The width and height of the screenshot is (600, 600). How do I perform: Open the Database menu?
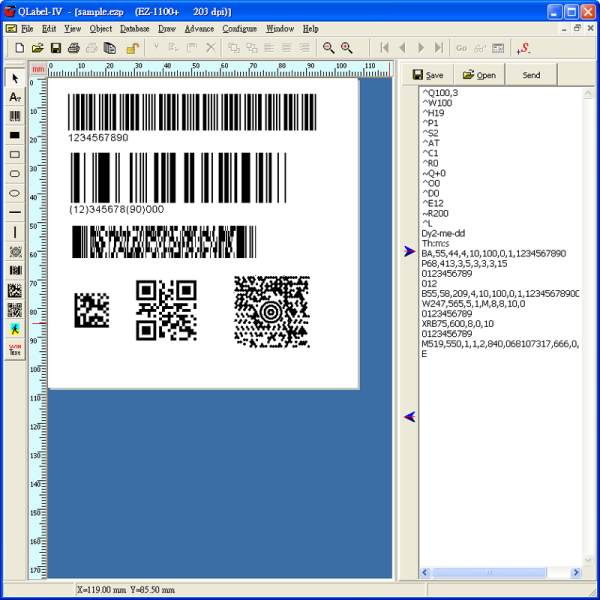135,29
